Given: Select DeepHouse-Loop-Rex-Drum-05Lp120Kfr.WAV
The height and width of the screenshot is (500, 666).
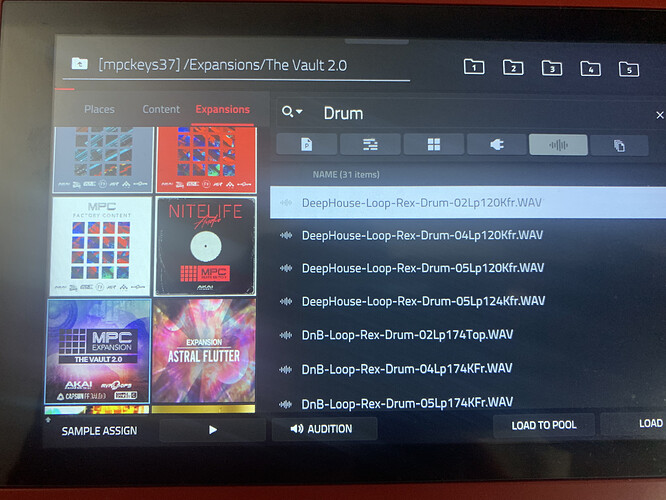Looking at the screenshot, I should pyautogui.click(x=468, y=268).
